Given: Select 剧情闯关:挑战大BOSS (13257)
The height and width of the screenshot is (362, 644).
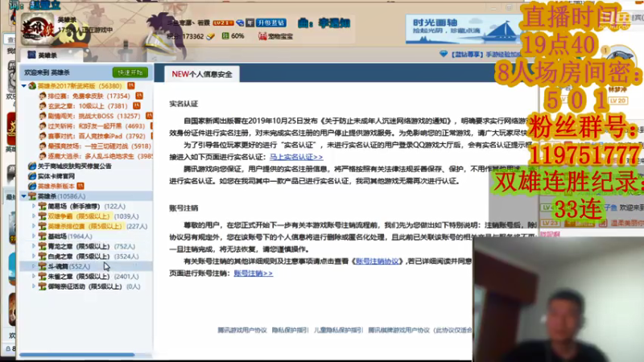Looking at the screenshot, I should click(94, 116).
